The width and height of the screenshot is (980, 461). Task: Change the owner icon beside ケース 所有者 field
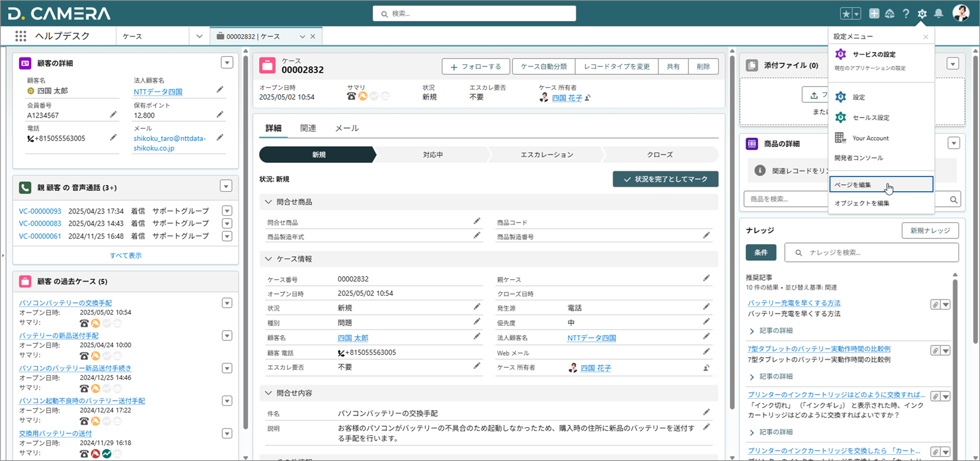[706, 368]
